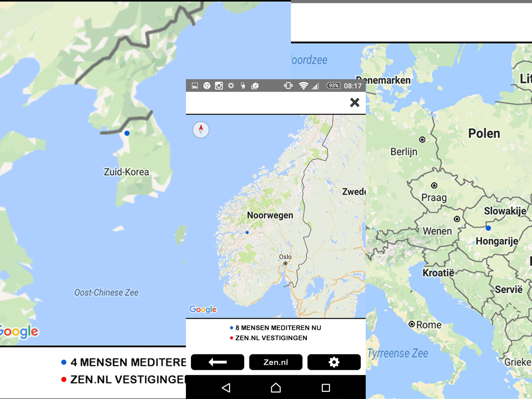Image resolution: width=532 pixels, height=399 pixels.
Task: Click the Google logo on Norway map
Action: click(203, 309)
